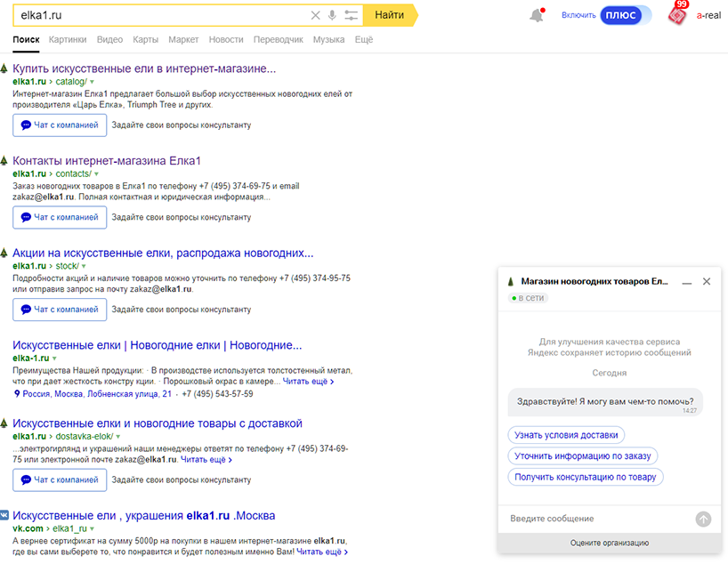Expand dropdown arrow after elka1.ru contacts/
728x564 pixels.
(x=97, y=174)
